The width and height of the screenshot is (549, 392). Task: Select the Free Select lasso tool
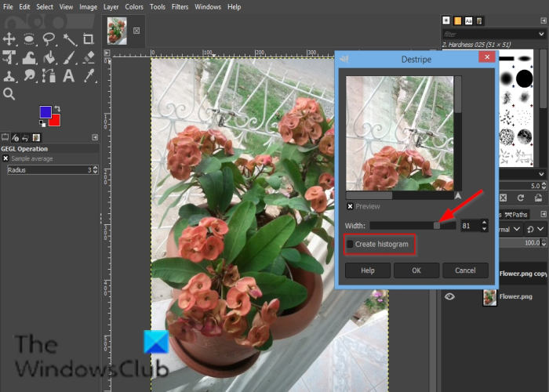(x=49, y=38)
